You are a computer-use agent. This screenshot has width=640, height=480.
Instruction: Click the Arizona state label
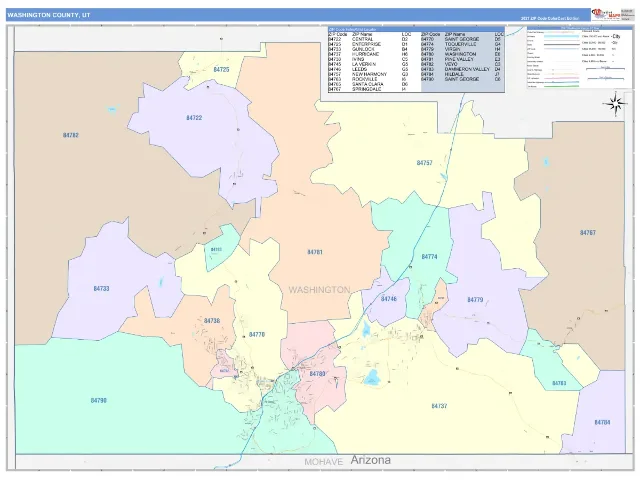(x=371, y=460)
